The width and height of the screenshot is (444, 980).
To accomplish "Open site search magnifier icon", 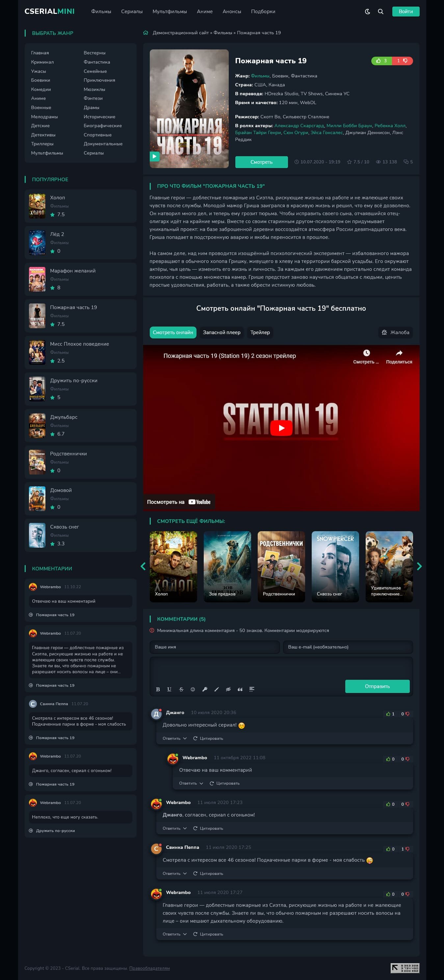I will (x=380, y=12).
